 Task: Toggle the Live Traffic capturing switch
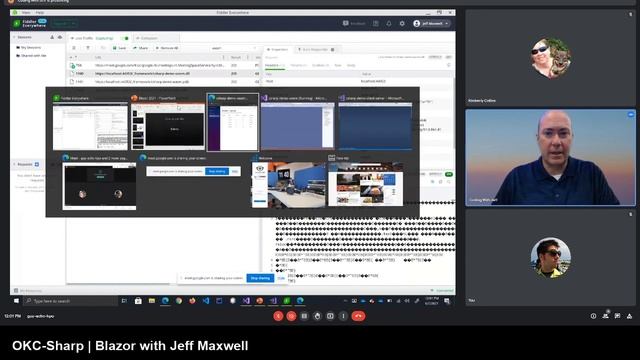tap(124, 38)
